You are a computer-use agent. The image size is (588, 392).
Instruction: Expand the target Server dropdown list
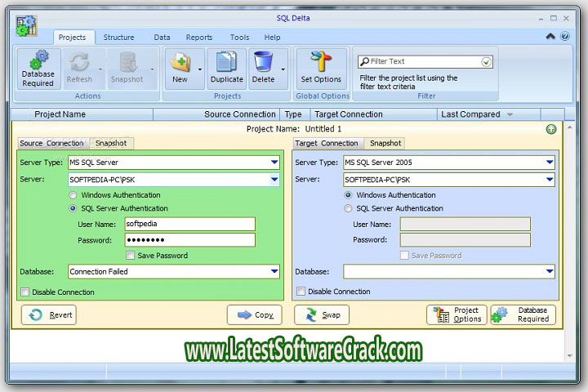550,180
